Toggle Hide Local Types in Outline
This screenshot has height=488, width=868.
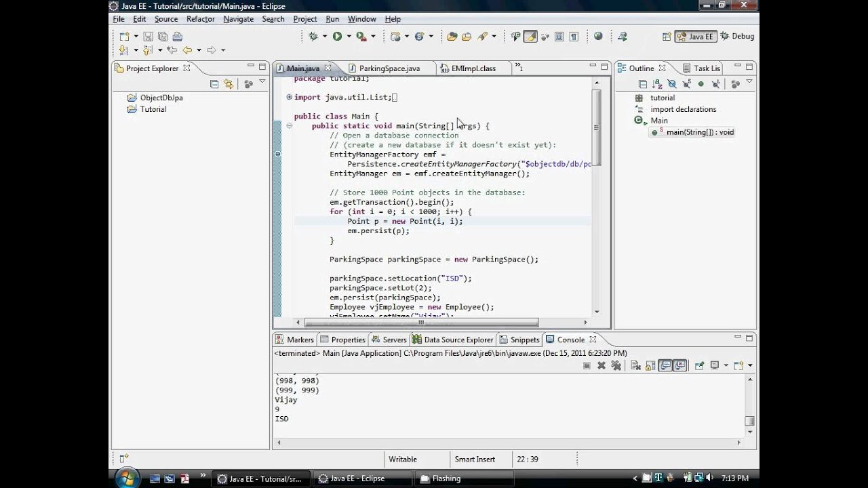coord(715,84)
